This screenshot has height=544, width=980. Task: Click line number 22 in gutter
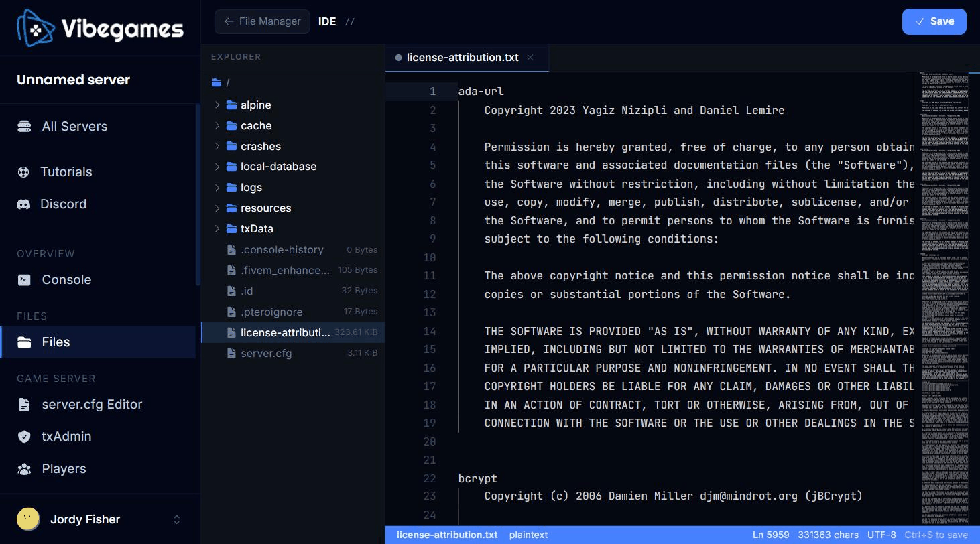pyautogui.click(x=430, y=478)
